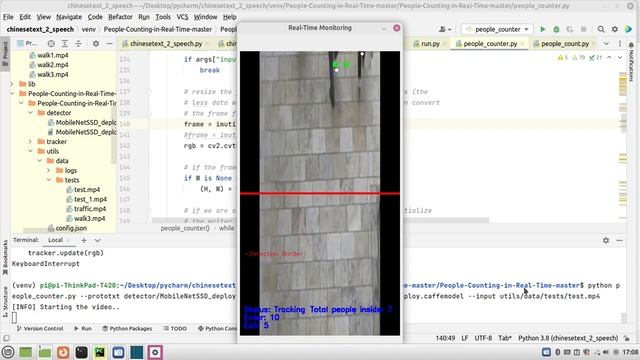
Task: Expand the lib folder
Action: click(x=11, y=84)
